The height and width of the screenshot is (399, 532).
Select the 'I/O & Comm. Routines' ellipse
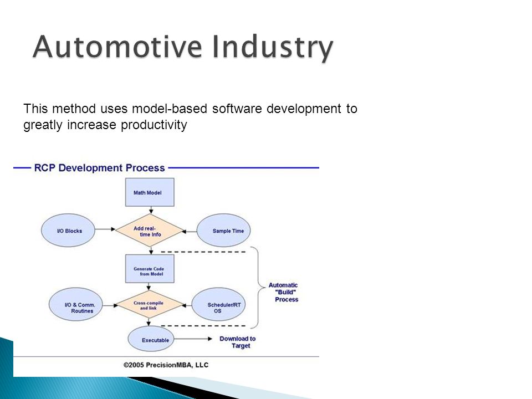click(75, 304)
